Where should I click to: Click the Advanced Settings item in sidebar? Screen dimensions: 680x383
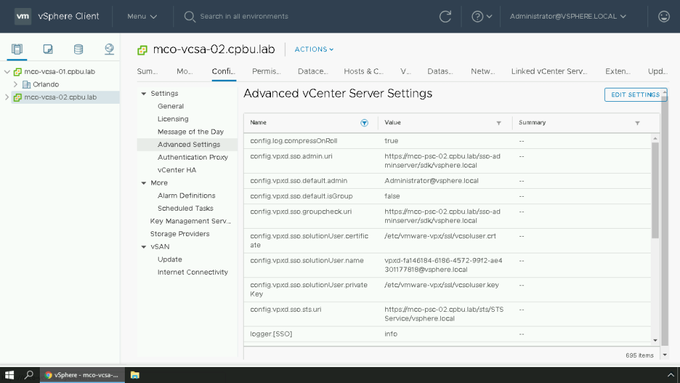[187, 144]
